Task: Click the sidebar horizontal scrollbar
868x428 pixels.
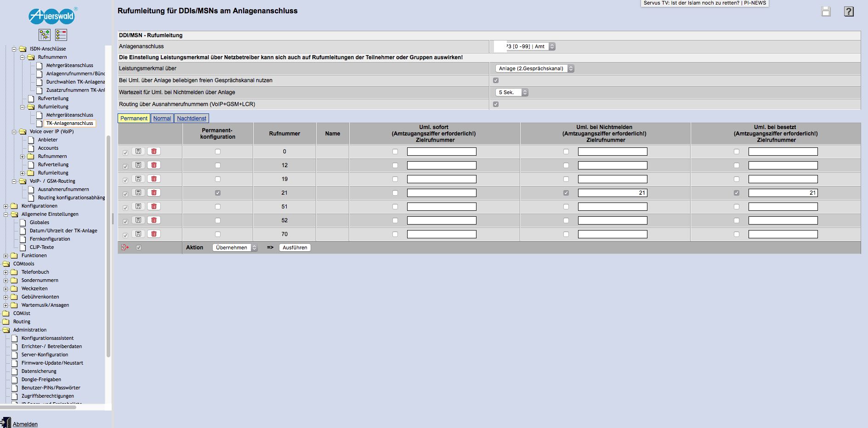Action: 38,407
